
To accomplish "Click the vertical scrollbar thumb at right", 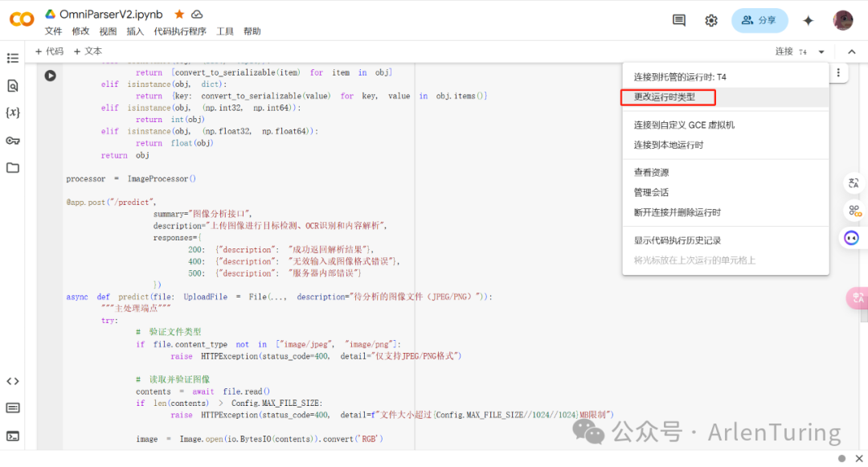I will 864,316.
